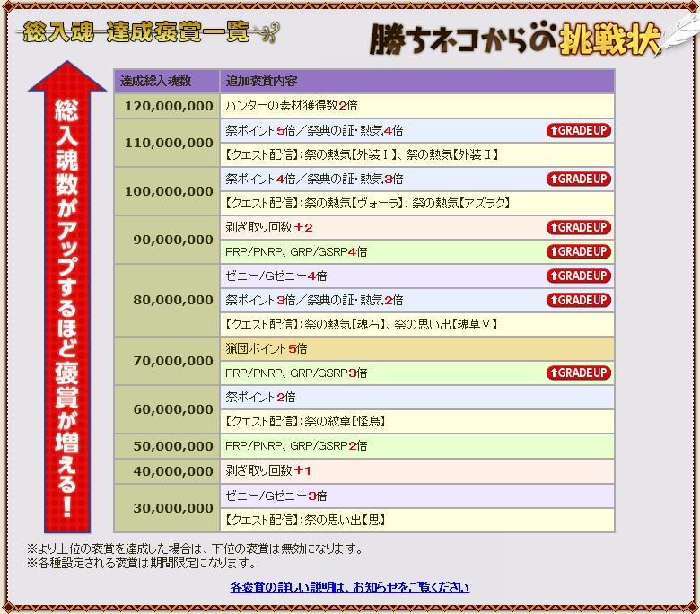This screenshot has width=700, height=614.
Task: Click the 30,000,000 cell
Action: click(167, 508)
